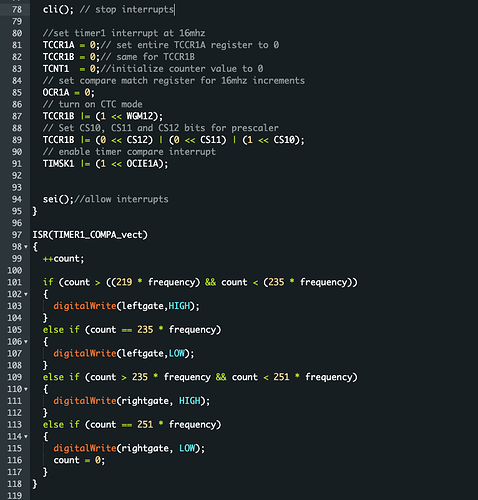The width and height of the screenshot is (478, 500).
Task: Click the comment '// Set CS10, CS11 and CS12 bits for prescaler'
Action: 161,128
